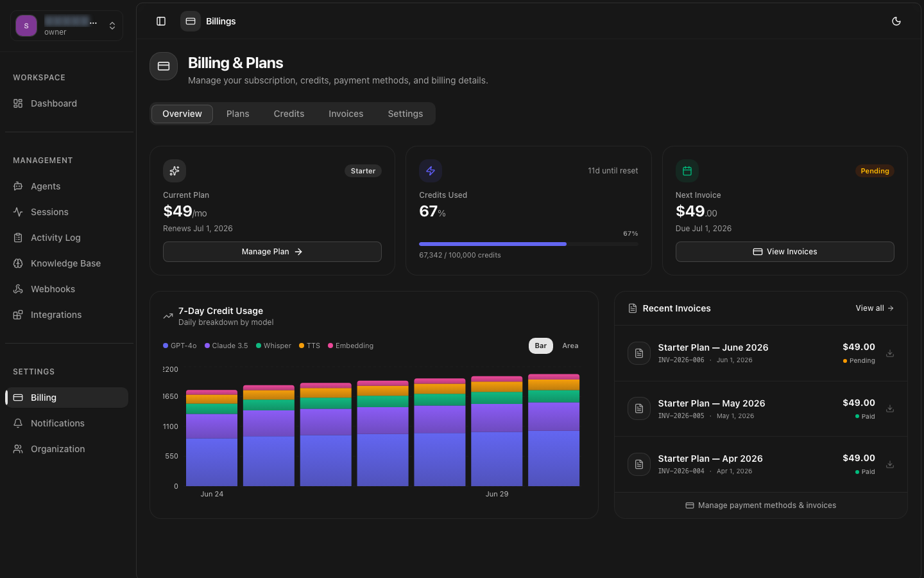Image resolution: width=924 pixels, height=578 pixels.
Task: Click the large Billing & Plans card icon
Action: pos(164,66)
